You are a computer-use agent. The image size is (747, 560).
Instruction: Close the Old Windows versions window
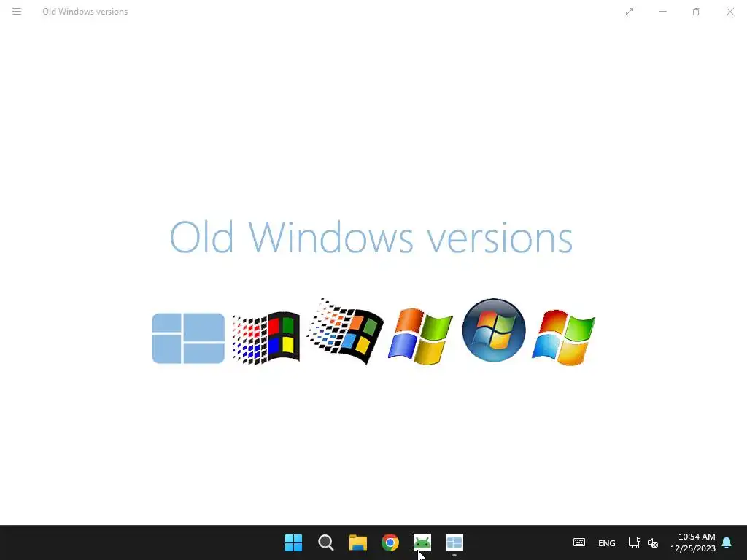coord(730,12)
